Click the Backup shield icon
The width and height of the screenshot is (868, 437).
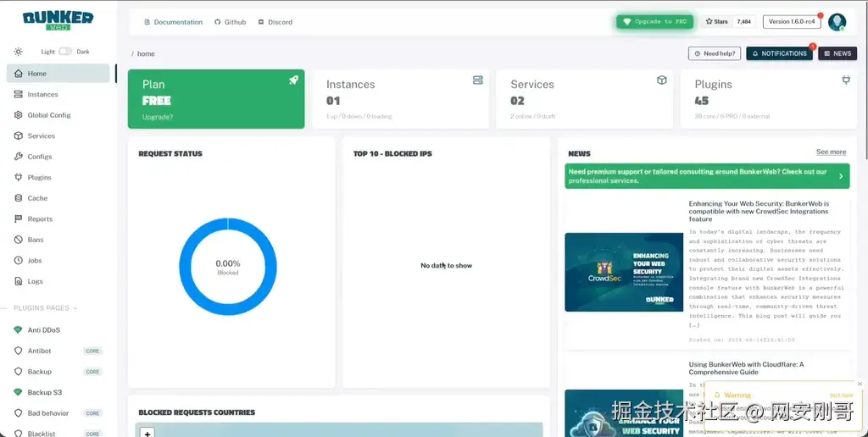[x=19, y=372]
